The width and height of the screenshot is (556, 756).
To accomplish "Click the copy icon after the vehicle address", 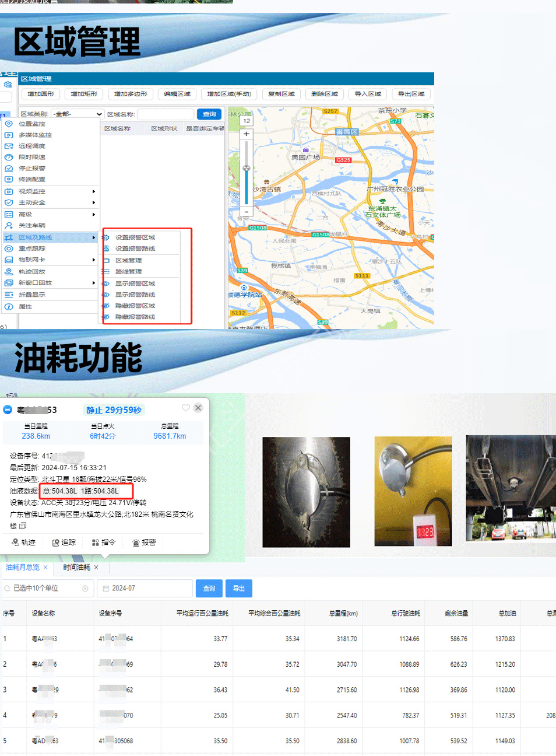I will coord(23,526).
